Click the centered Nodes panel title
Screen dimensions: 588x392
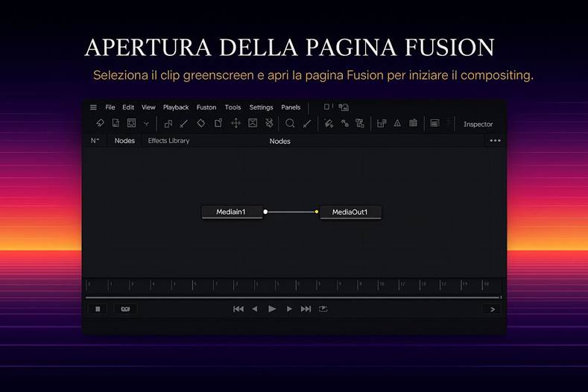[x=279, y=142]
